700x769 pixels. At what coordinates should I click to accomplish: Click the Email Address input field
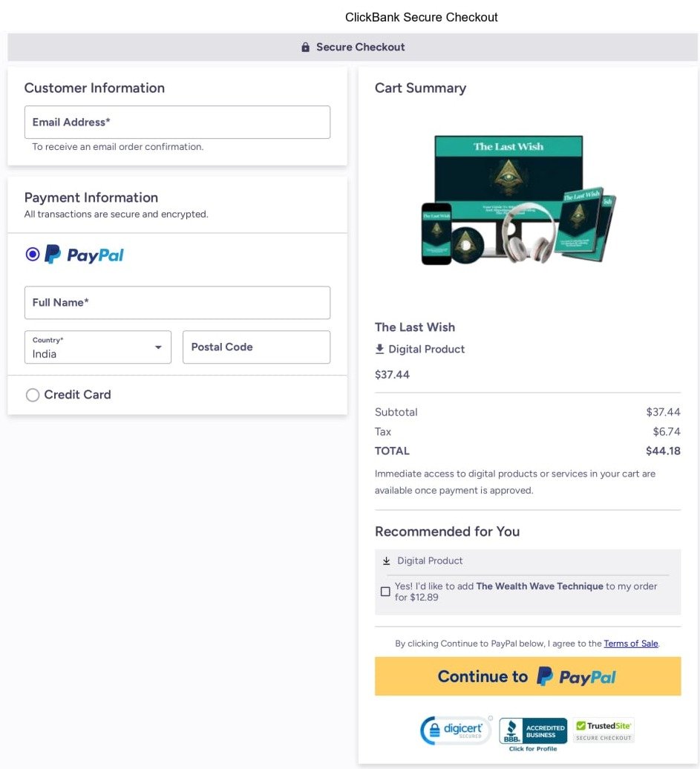click(177, 122)
